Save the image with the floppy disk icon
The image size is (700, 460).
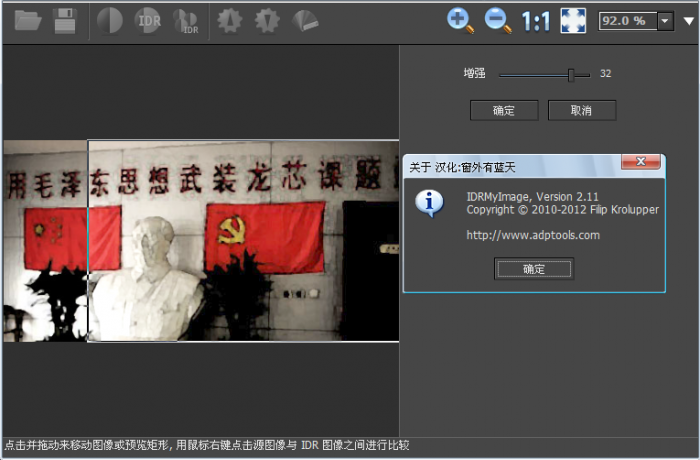click(x=65, y=21)
